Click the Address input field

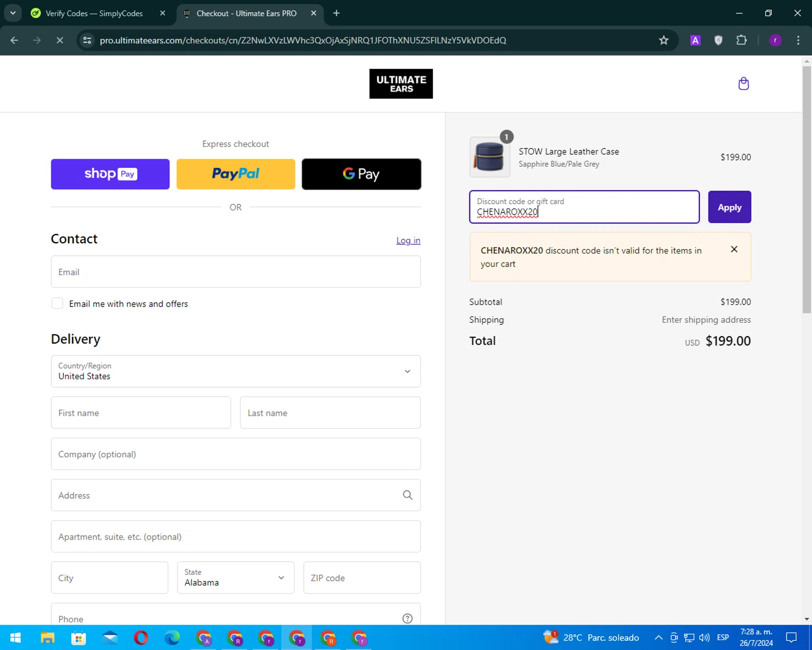click(x=235, y=495)
